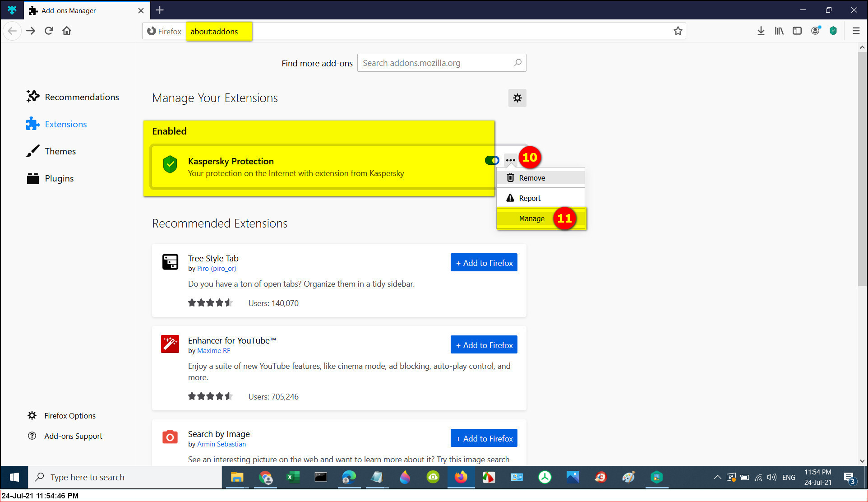Click the Search by Image camera icon
The image size is (868, 502).
(x=170, y=437)
